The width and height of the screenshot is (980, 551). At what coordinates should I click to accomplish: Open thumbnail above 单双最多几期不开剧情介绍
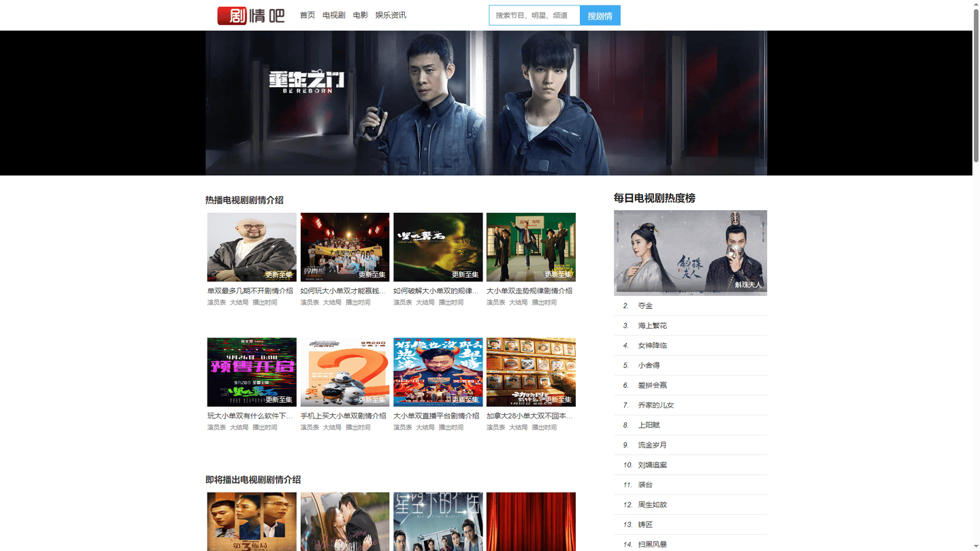click(x=252, y=247)
